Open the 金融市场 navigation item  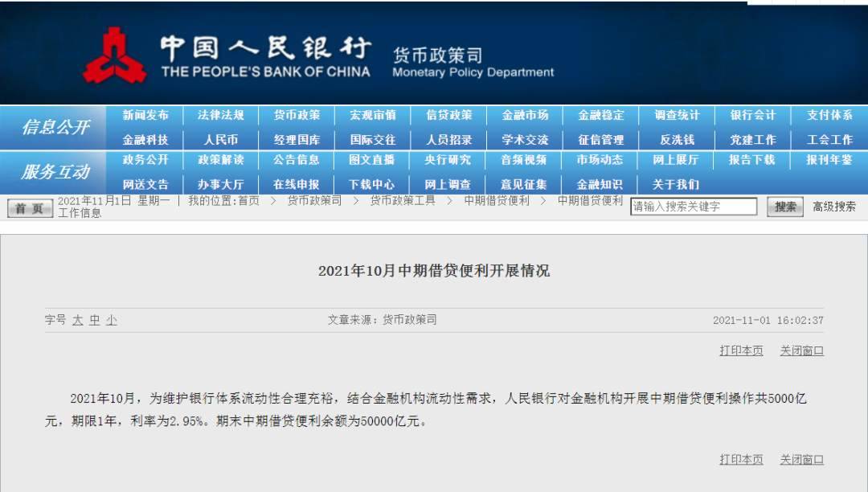pyautogui.click(x=525, y=115)
